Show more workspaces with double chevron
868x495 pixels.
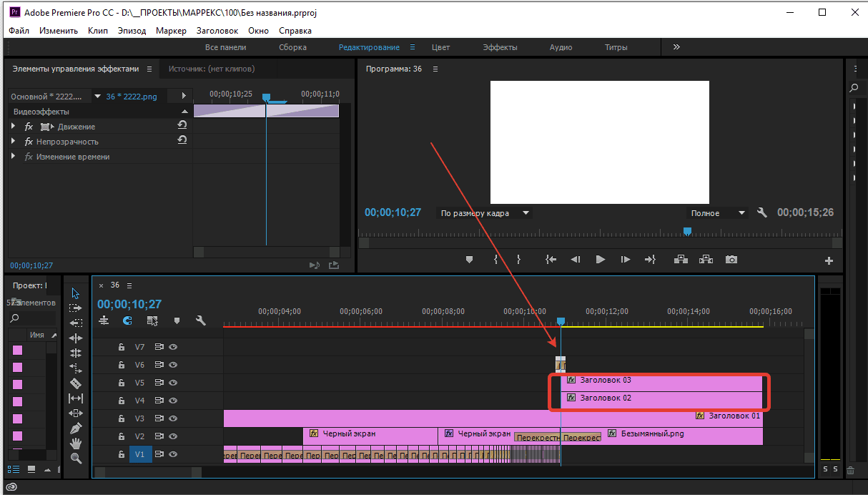[x=676, y=46]
